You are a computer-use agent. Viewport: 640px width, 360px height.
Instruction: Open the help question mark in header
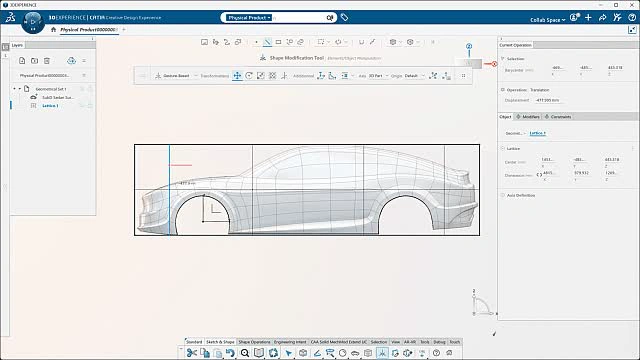point(632,18)
